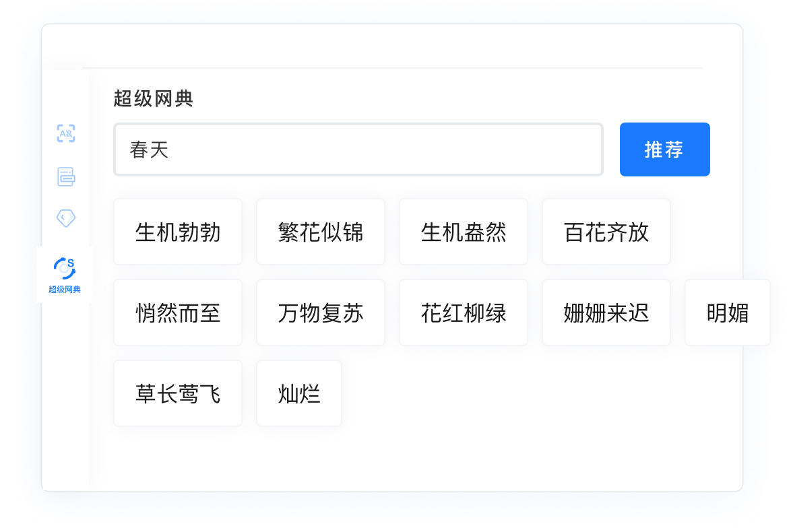Select 花红柳绿 from the list
Screen dimensions: 791x532
pos(463,312)
